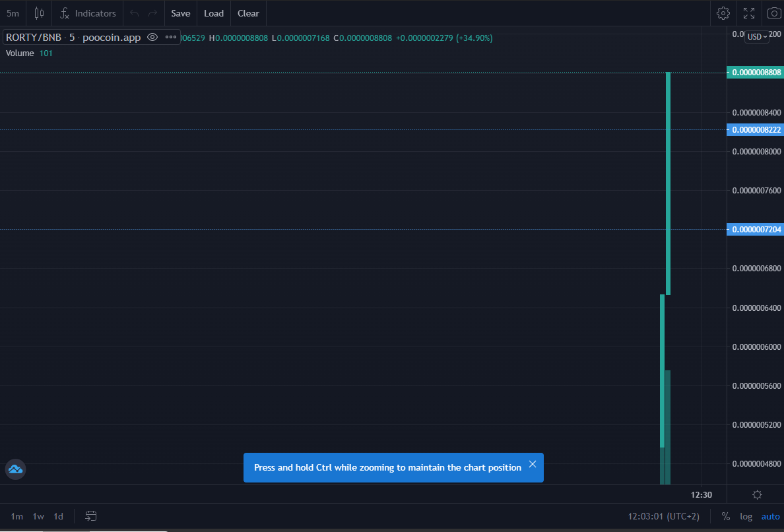Image resolution: width=784 pixels, height=532 pixels.
Task: Open chart settings with the gear icon
Action: [x=723, y=13]
